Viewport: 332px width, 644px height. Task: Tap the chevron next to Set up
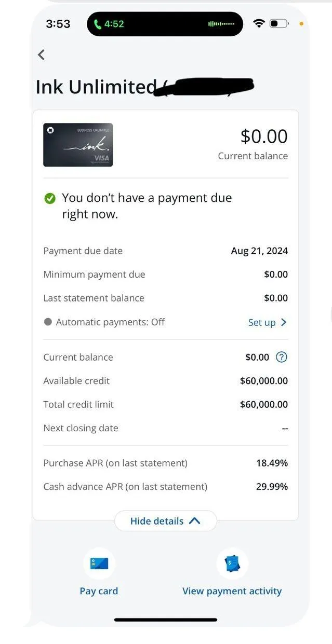pos(284,322)
